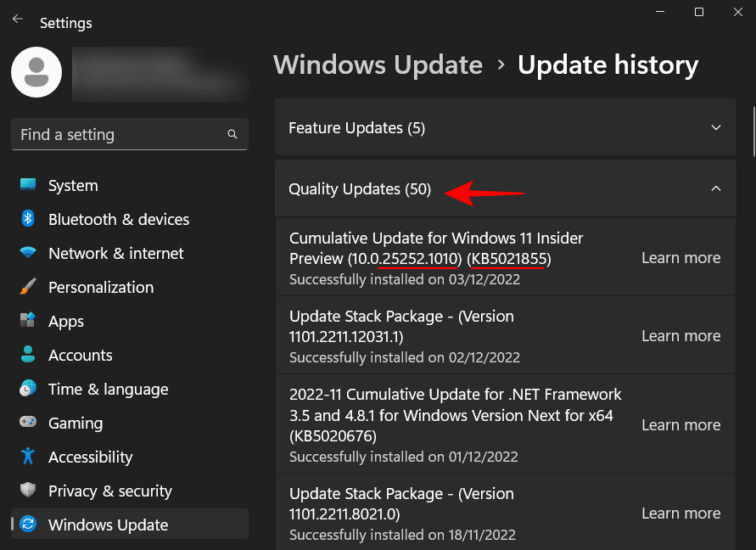The height and width of the screenshot is (550, 756).
Task: Select the Apps sidebar icon
Action: (27, 321)
